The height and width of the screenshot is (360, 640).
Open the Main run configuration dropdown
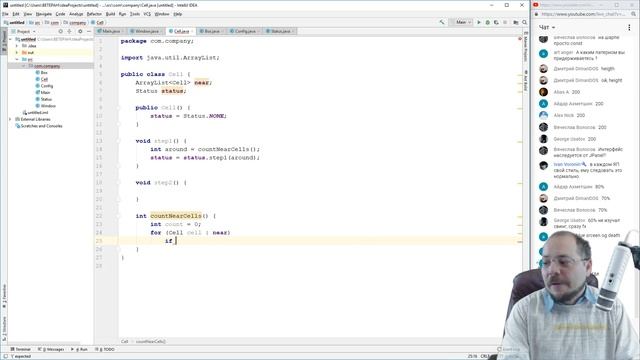[x=461, y=22]
